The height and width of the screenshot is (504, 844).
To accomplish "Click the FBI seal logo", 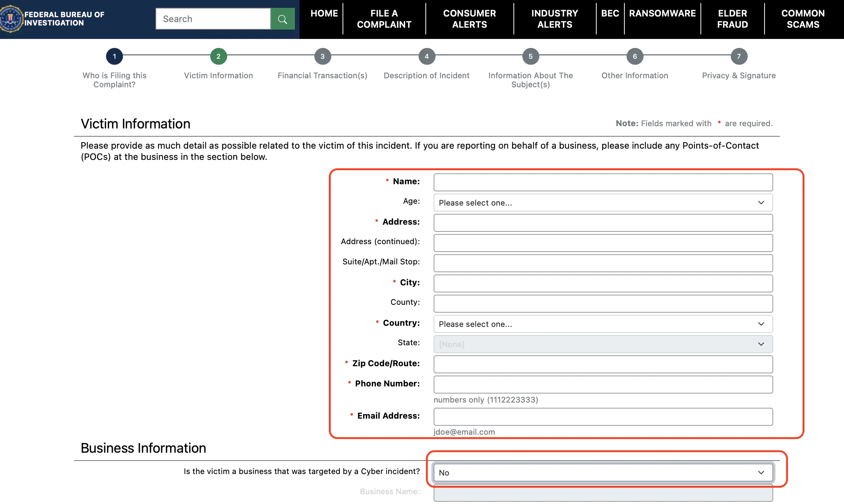I will coord(10,19).
